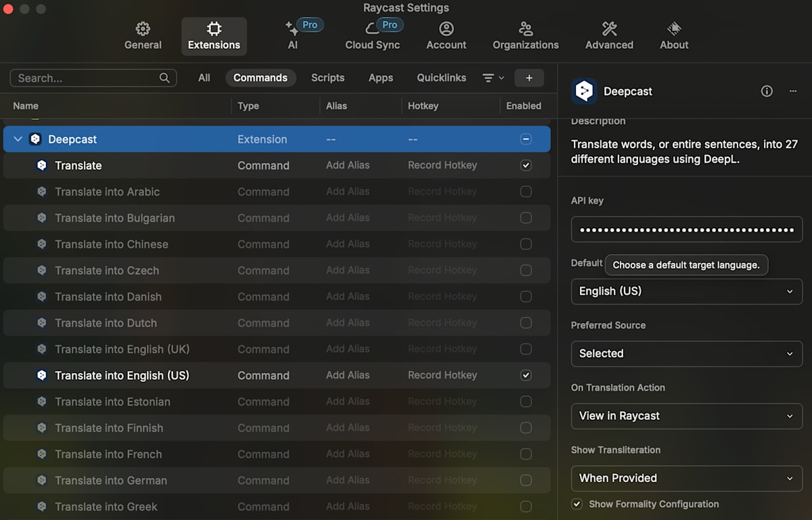Enable the Translate into Arabic checkbox

pos(526,192)
